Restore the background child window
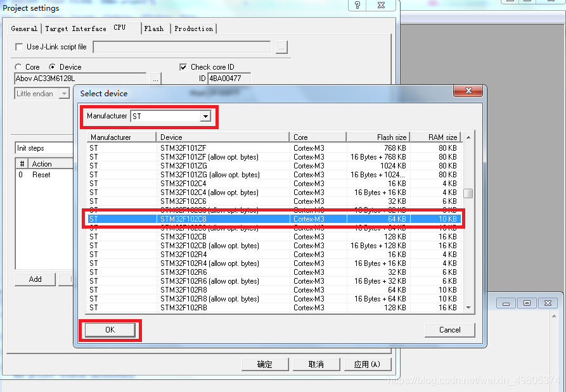 (x=527, y=303)
